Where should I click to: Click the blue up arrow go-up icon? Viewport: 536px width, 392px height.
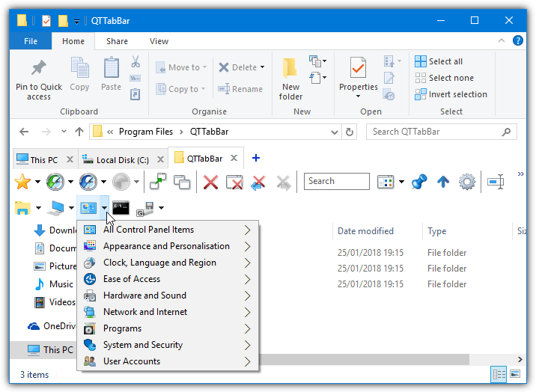coord(443,182)
